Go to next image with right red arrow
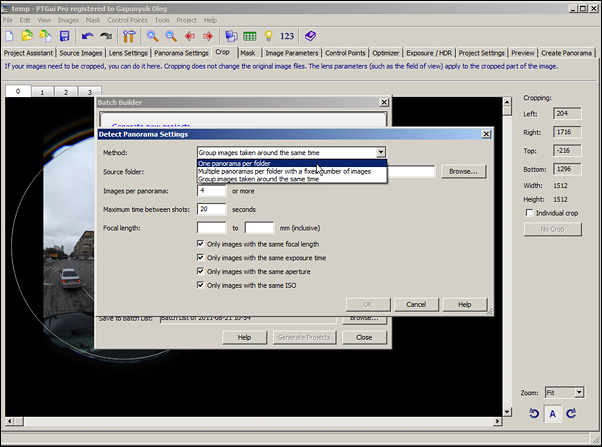 tap(208, 36)
